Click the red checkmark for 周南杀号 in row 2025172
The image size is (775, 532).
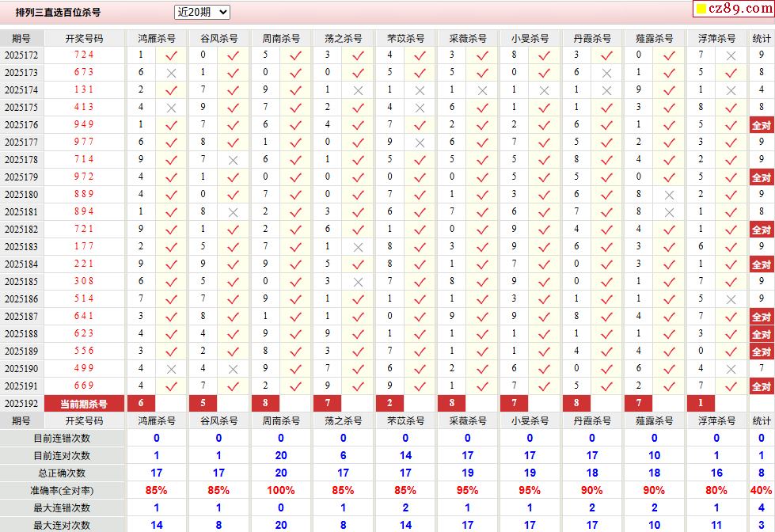[x=295, y=55]
